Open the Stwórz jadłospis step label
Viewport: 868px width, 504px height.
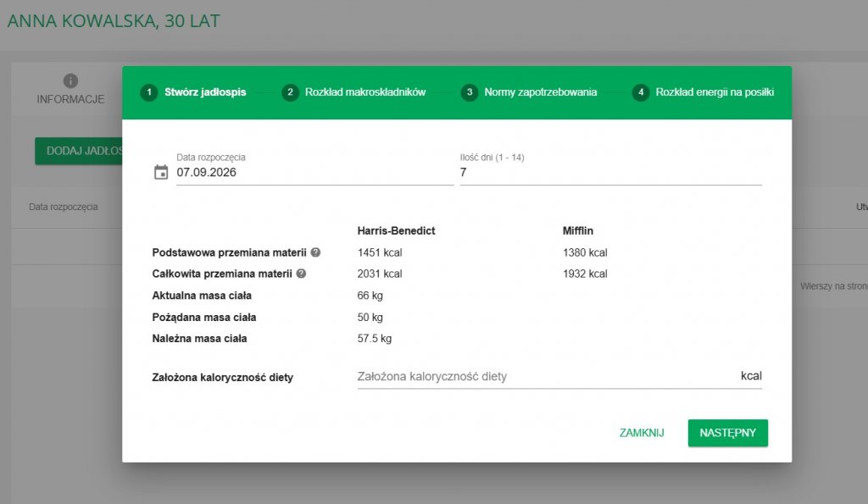point(205,92)
